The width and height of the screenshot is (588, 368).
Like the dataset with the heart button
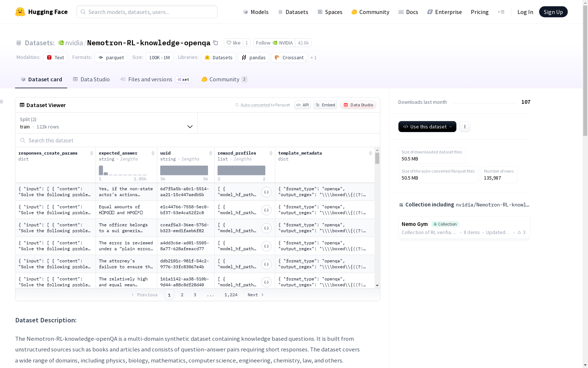(x=233, y=43)
